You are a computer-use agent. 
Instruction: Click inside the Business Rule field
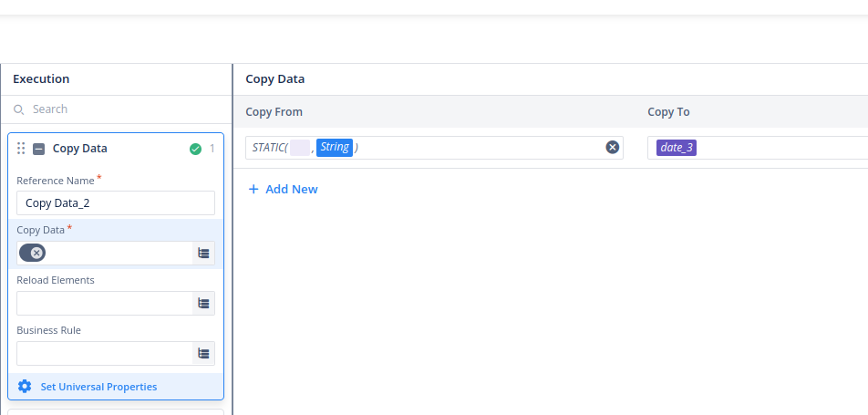(x=105, y=354)
